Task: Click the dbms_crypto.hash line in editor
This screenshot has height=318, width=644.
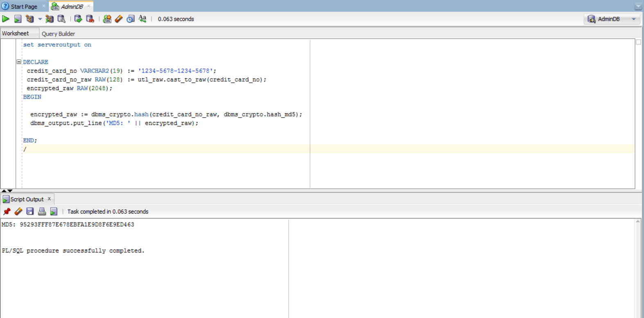Action: [166, 114]
